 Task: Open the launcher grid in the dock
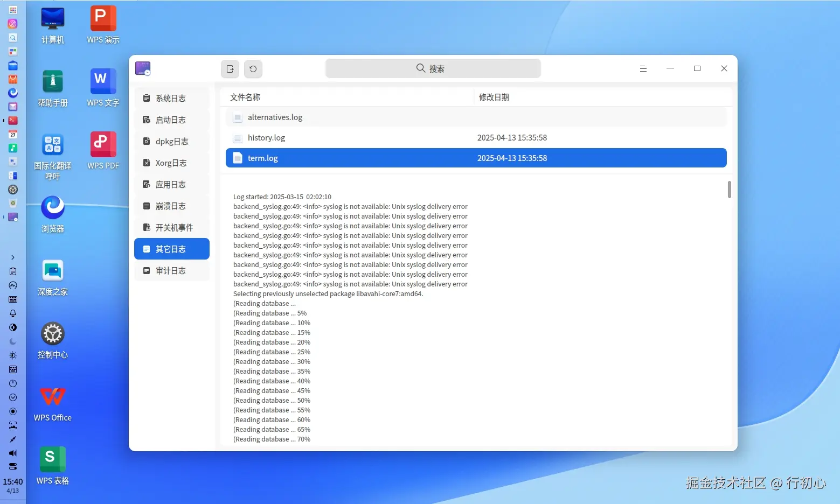(13, 10)
